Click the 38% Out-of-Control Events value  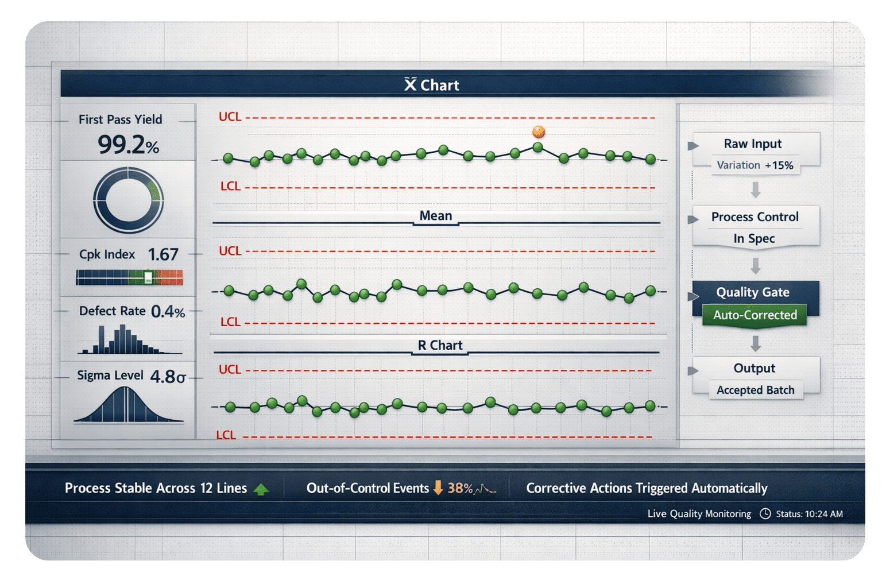click(460, 488)
